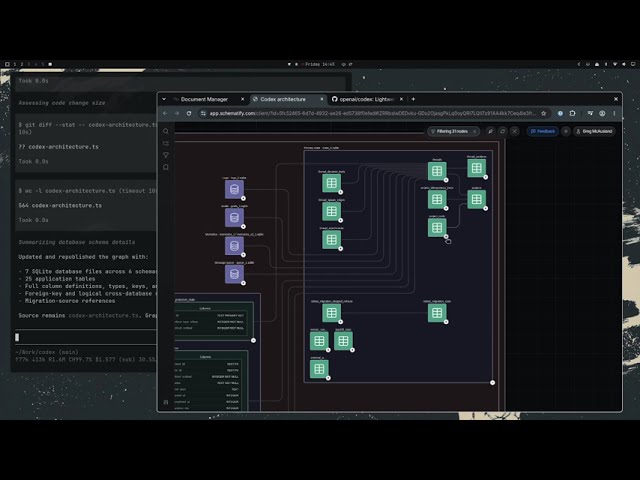The height and width of the screenshot is (480, 640).
Task: Select the thread_spawn_edges table node
Action: (331, 211)
